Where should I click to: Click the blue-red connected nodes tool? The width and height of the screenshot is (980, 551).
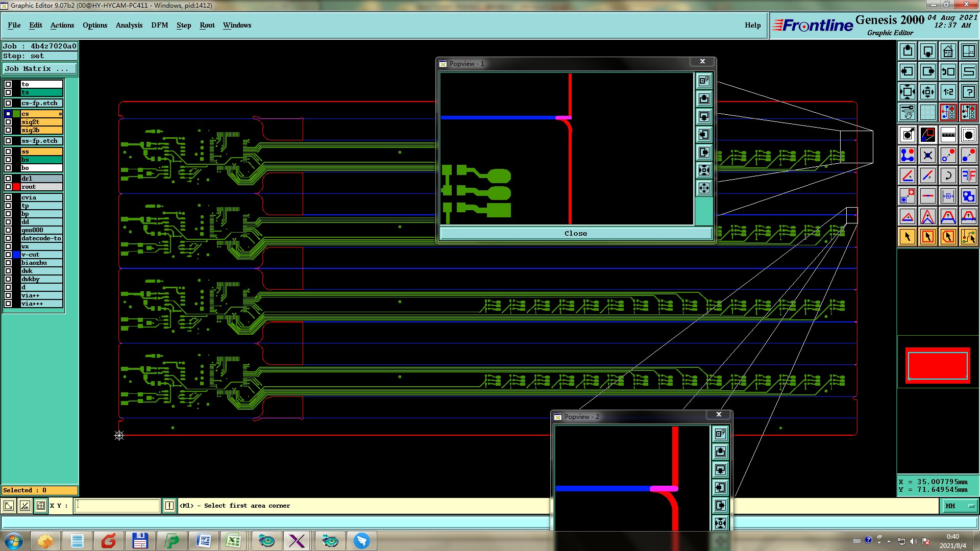click(x=908, y=155)
